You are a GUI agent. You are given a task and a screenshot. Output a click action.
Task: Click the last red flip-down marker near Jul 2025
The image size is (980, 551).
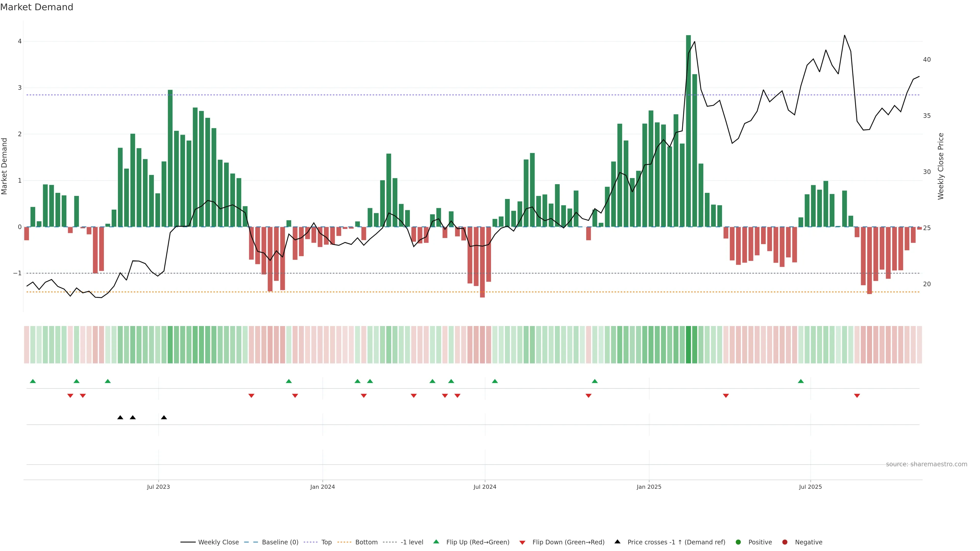tap(857, 396)
